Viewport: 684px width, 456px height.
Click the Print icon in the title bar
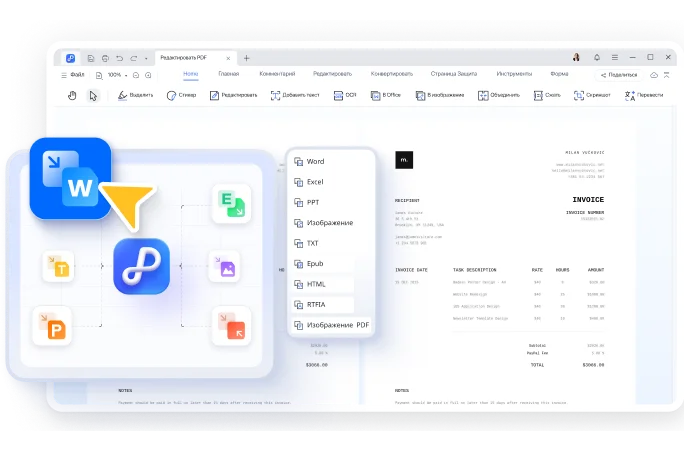105,58
